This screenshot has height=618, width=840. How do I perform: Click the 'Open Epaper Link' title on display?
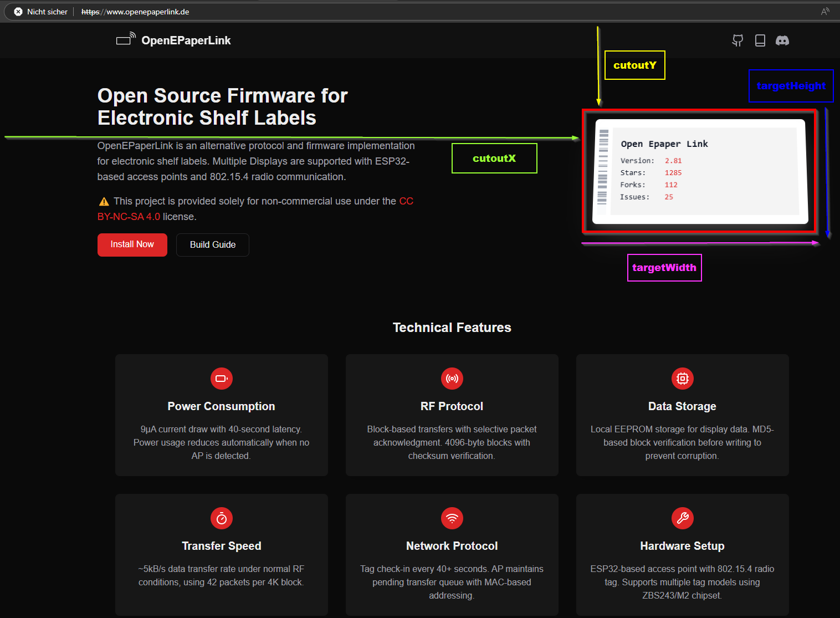coord(664,144)
